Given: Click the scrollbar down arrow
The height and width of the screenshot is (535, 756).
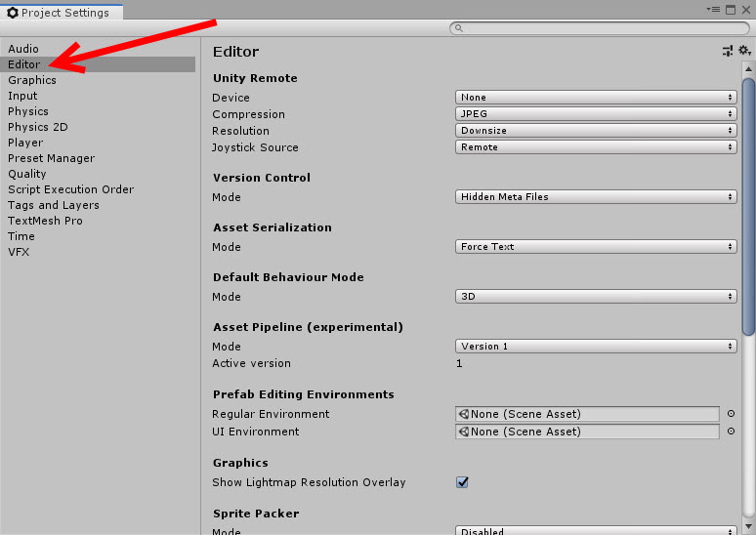Looking at the screenshot, I should click(748, 526).
